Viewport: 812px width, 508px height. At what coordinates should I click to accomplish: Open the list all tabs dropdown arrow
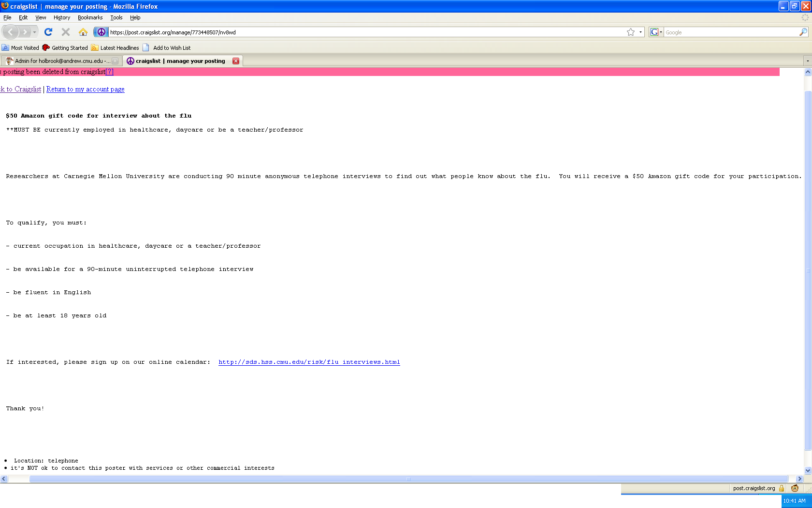coord(807,61)
